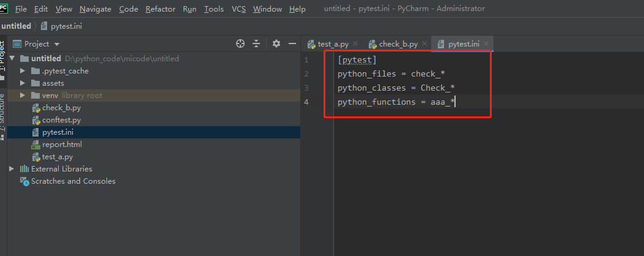Click the pytest.ini icon in breadcrumb bar
This screenshot has height=256, width=644.
45,26
